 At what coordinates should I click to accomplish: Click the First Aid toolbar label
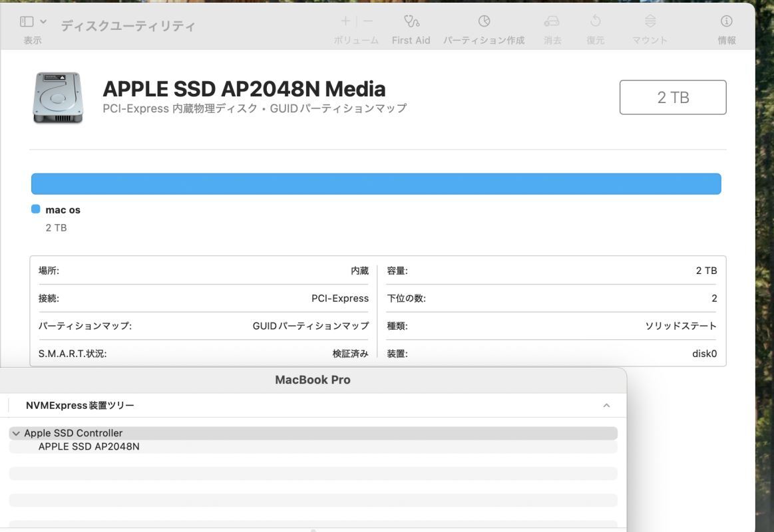[x=411, y=41]
